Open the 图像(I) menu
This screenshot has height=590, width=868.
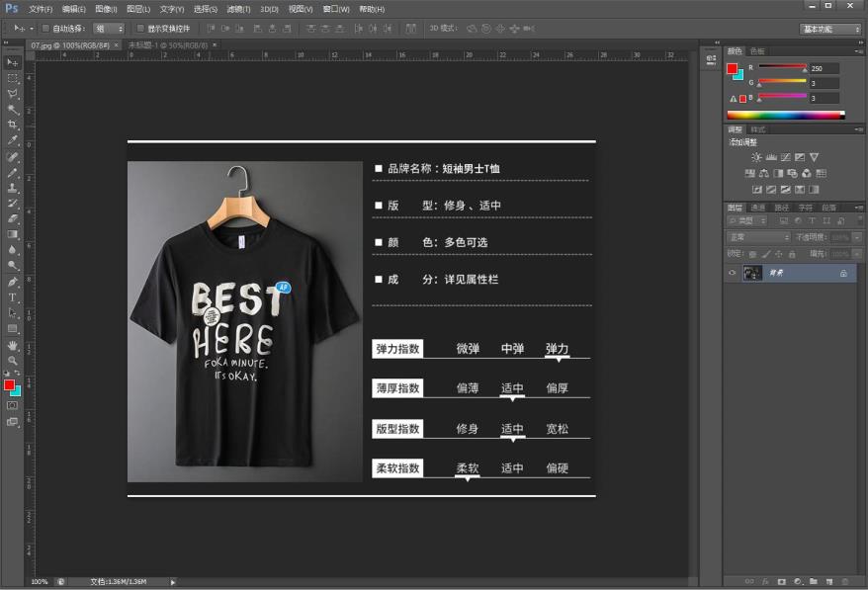point(106,10)
